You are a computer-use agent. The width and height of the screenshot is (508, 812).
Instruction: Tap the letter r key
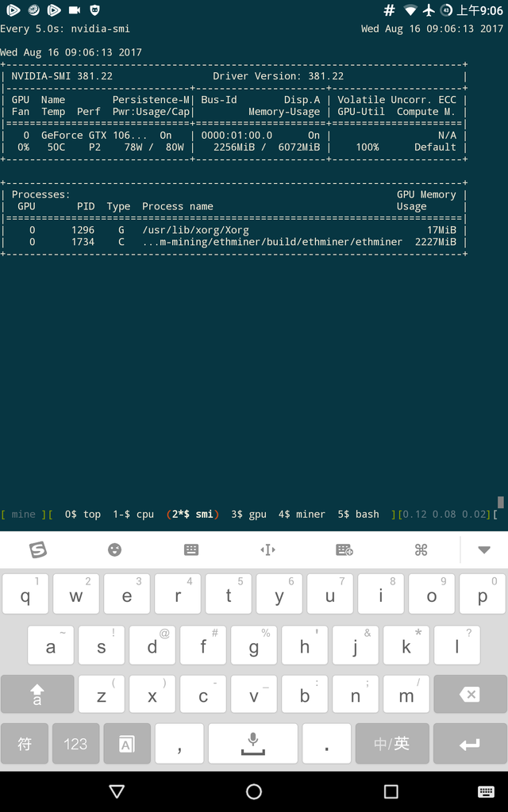pos(178,594)
